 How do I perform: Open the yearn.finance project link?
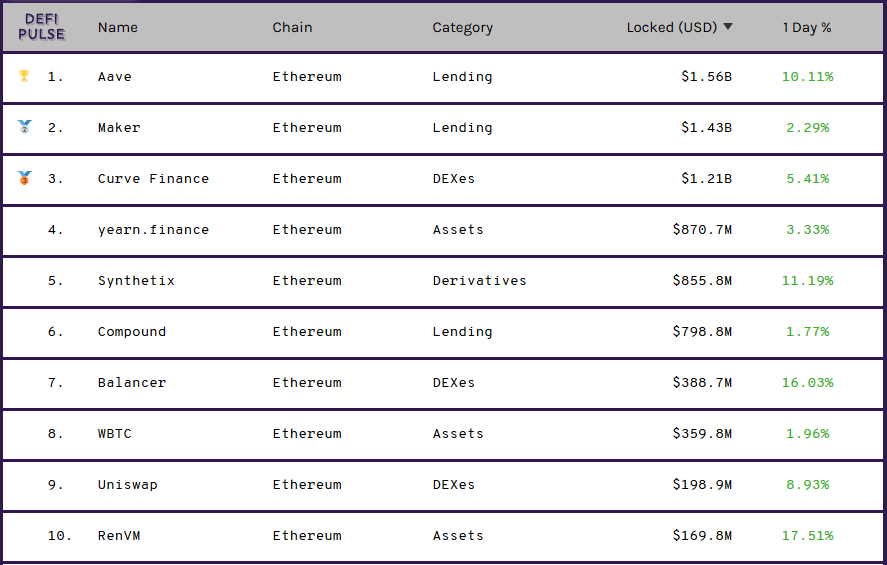[153, 230]
